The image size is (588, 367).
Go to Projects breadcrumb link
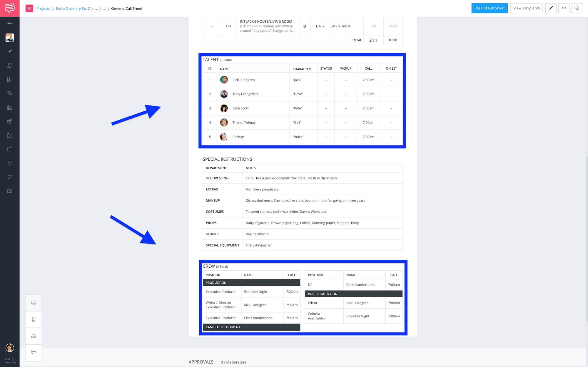coord(43,9)
